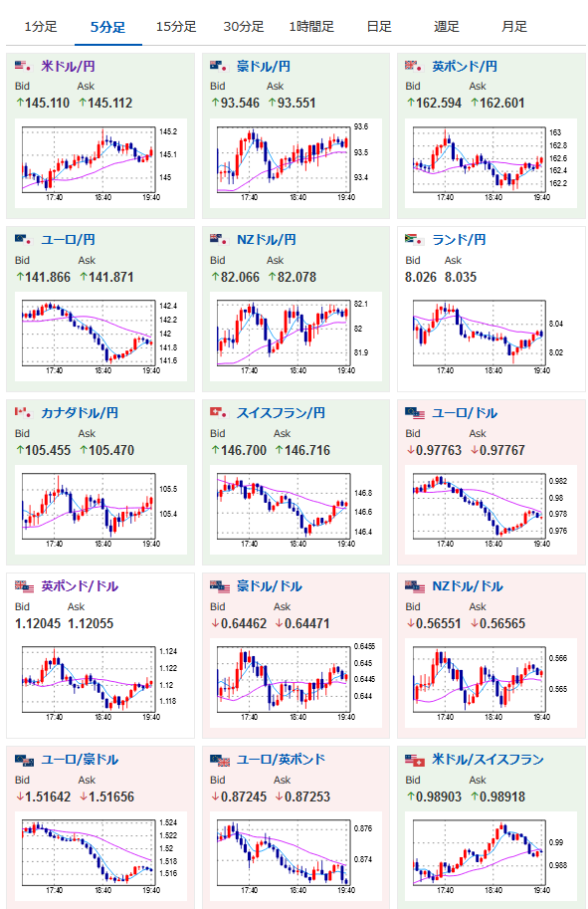Click the UK/Japan flag icon beside 英ポンド/円
This screenshot has width=588, height=909.
[x=414, y=66]
